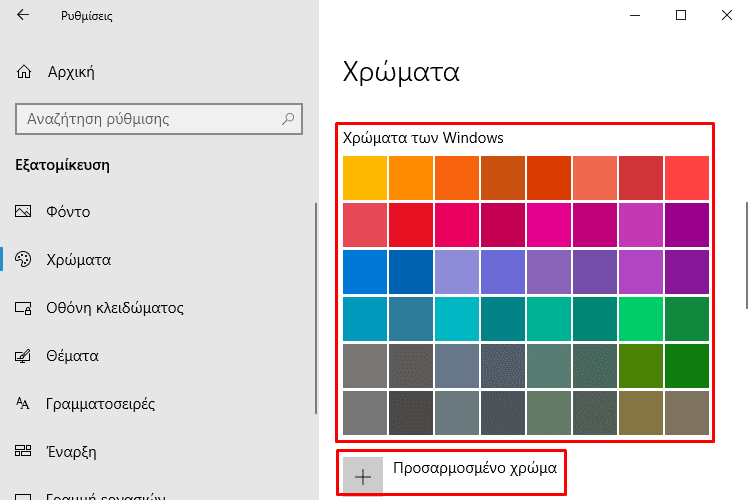
Task: Click the Χρώματα των Windows label
Action: (423, 138)
